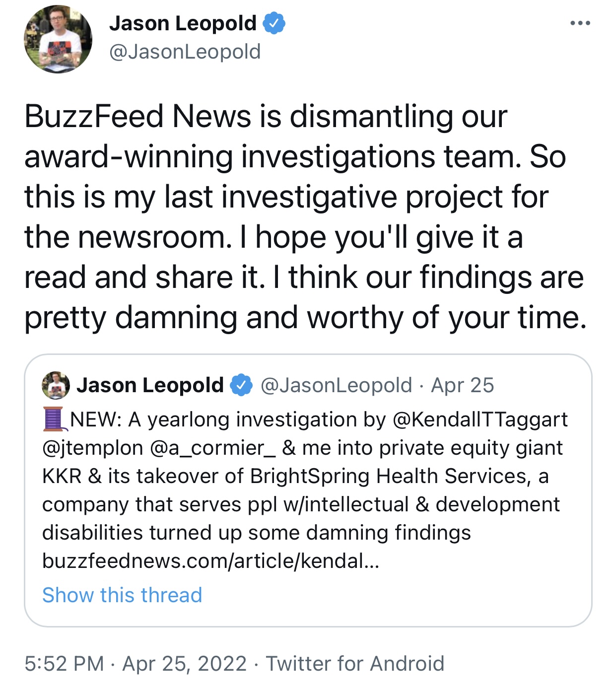Open Jason Leopold's large profile photo
Viewport: 616px width, 697px height.
[58, 40]
